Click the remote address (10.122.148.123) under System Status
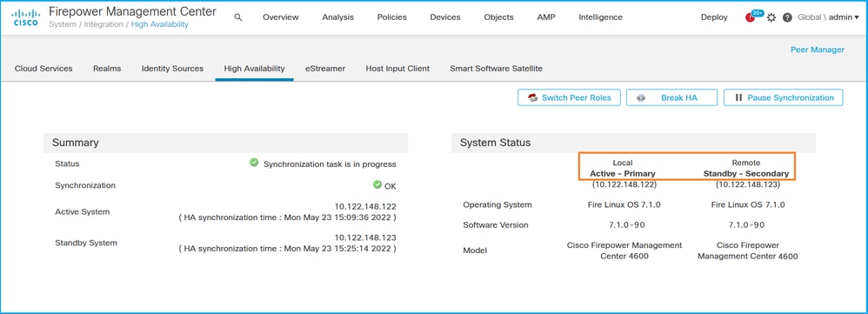 [748, 184]
